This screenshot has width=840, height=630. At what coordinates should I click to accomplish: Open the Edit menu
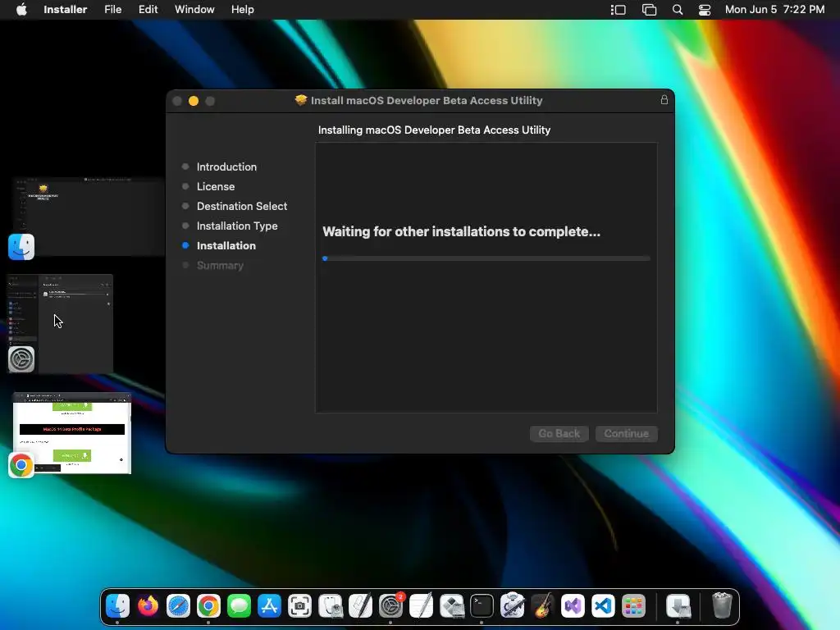click(x=148, y=10)
